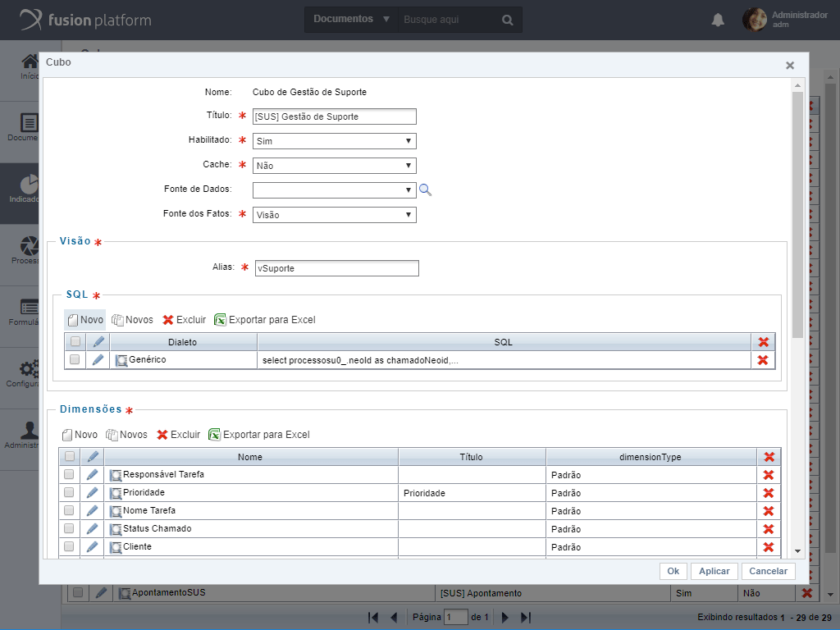Edit the Responsável Tarefa dimension pencil

point(92,475)
